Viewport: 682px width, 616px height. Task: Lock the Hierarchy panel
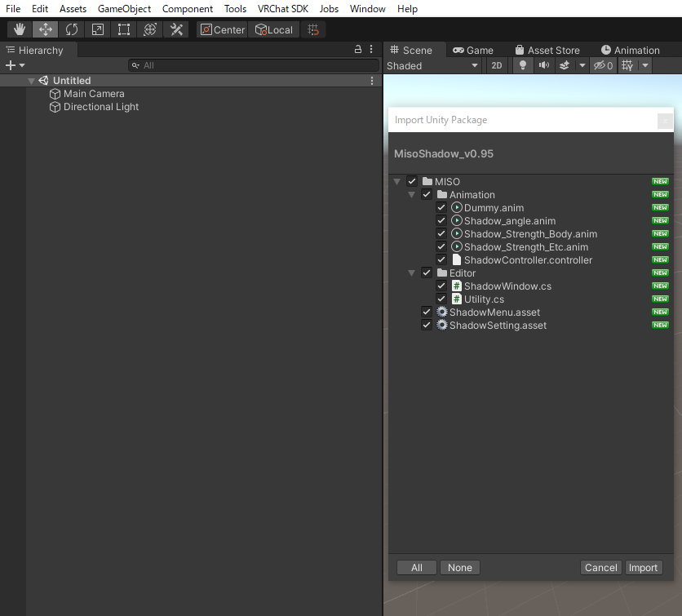tap(358, 49)
